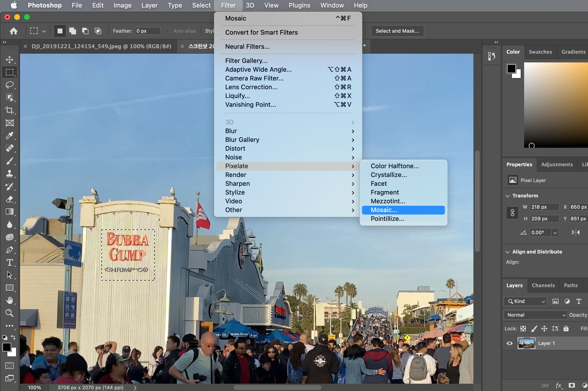Pick the Clone Stamp tool
The width and height of the screenshot is (588, 391).
point(10,174)
